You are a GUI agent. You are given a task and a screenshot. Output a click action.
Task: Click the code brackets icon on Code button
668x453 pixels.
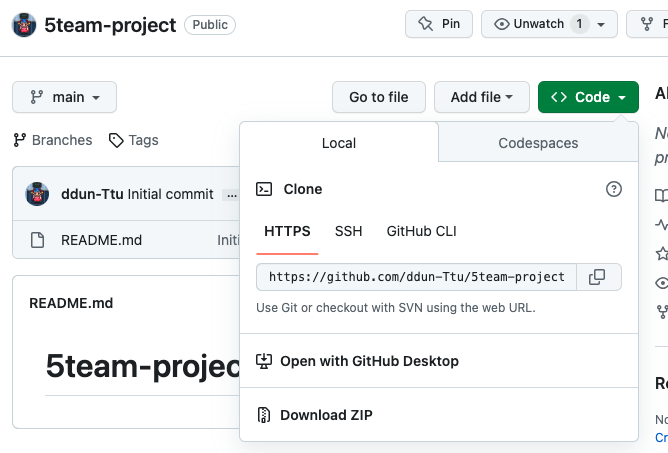[x=559, y=97]
